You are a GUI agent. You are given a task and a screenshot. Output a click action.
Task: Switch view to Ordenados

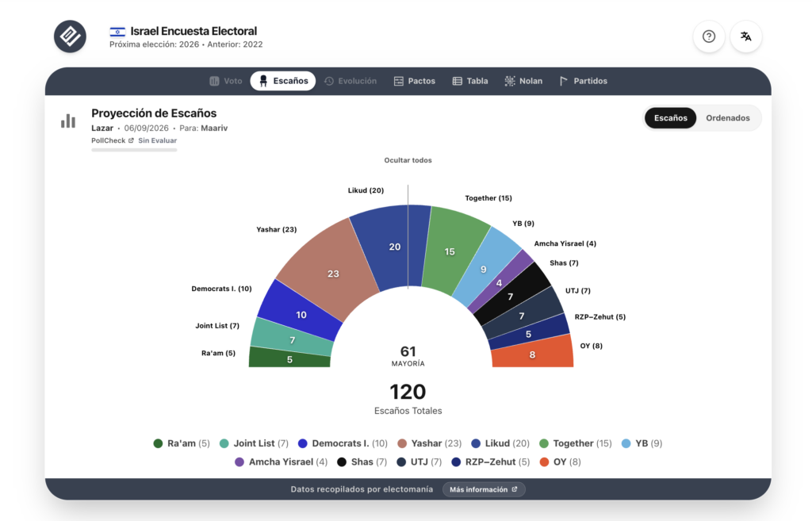[x=728, y=118]
